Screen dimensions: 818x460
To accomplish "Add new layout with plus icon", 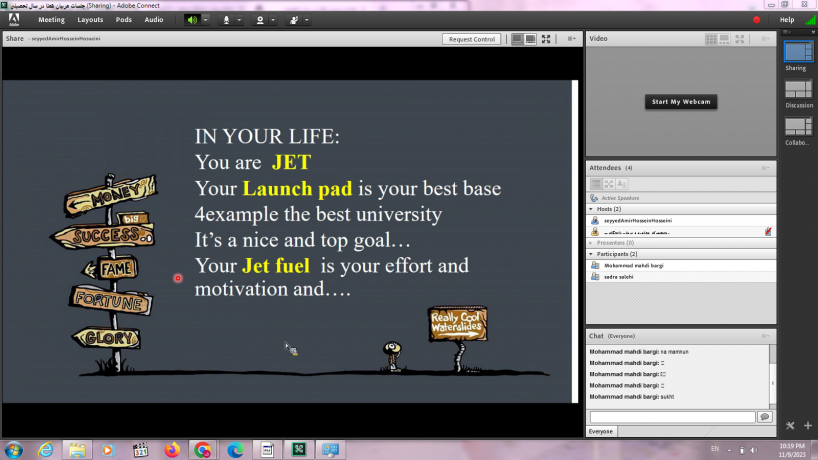I will (x=808, y=426).
